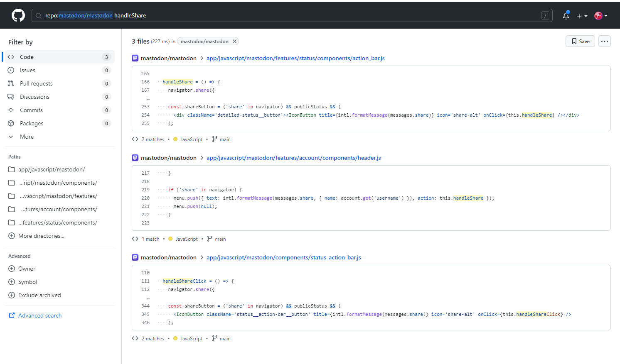This screenshot has width=620, height=364.
Task: Click '2 matches' under action_bar.js result
Action: pyautogui.click(x=153, y=139)
